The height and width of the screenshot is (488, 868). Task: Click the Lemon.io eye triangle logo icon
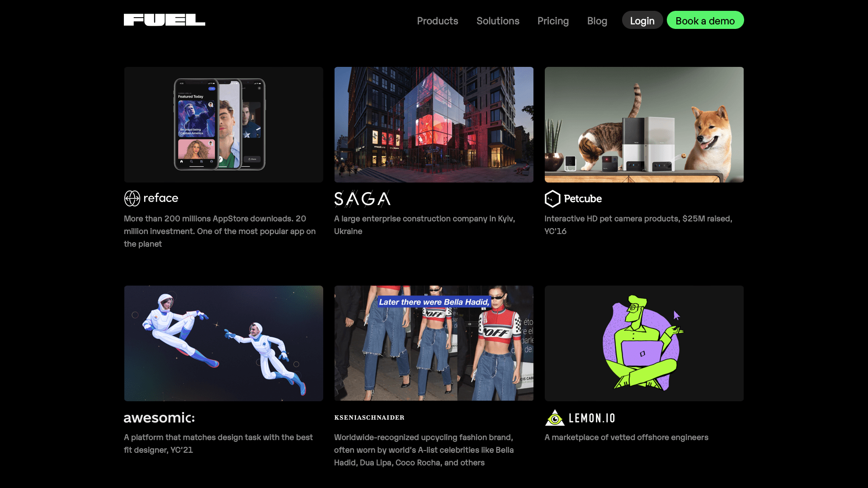click(x=555, y=418)
